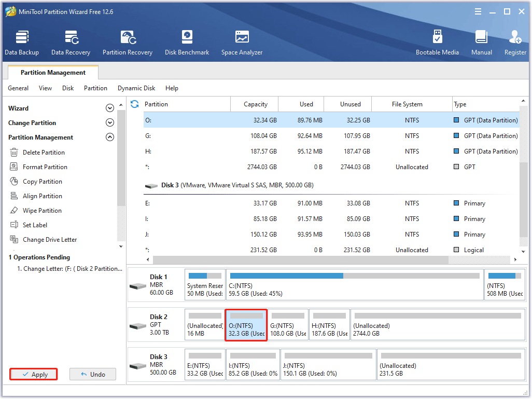This screenshot has width=532, height=399.
Task: Open the Register page
Action: tap(515, 42)
